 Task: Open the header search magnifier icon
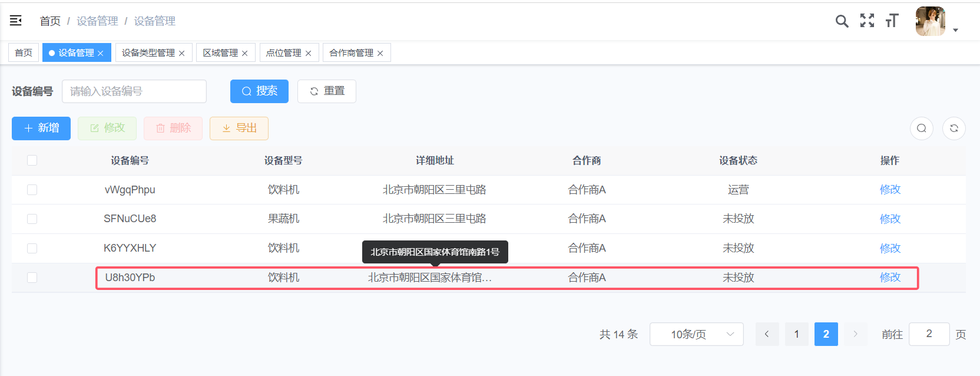(x=842, y=21)
